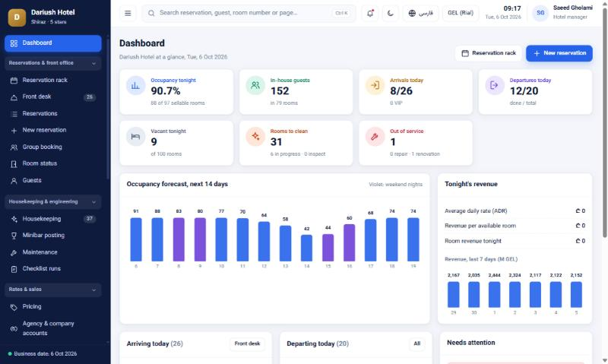Screen dimensions: 608x364
Task: Click the Departures today icon
Action: 495,85
